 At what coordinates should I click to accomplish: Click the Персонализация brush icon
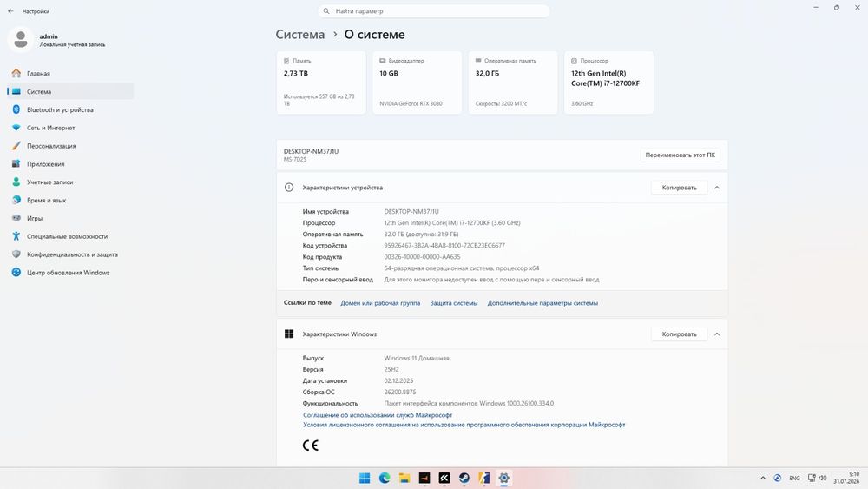(16, 146)
